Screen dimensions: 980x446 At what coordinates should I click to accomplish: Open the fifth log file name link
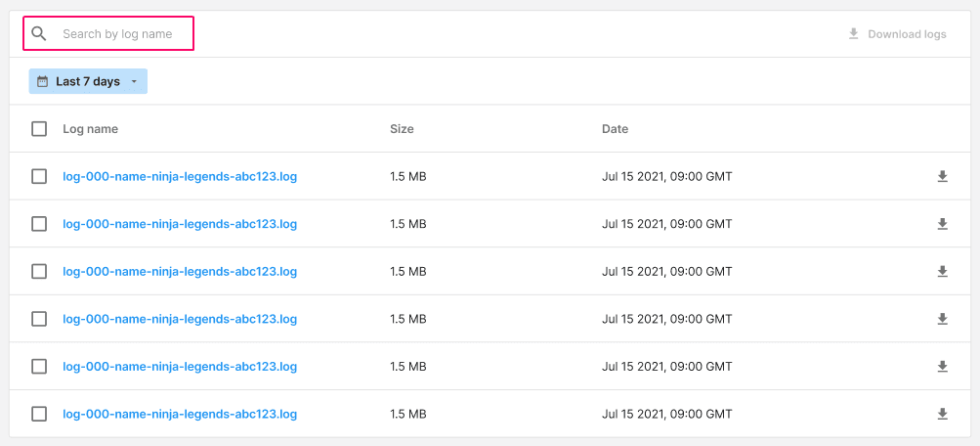(x=180, y=367)
